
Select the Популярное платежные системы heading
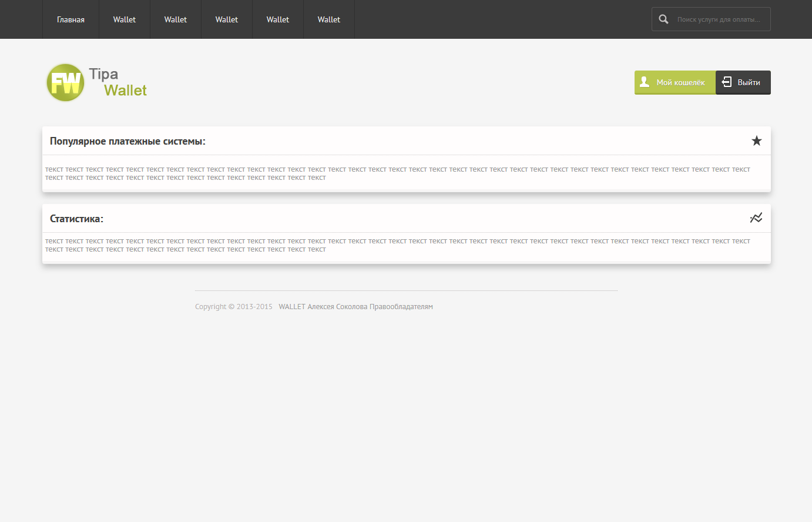coord(127,141)
